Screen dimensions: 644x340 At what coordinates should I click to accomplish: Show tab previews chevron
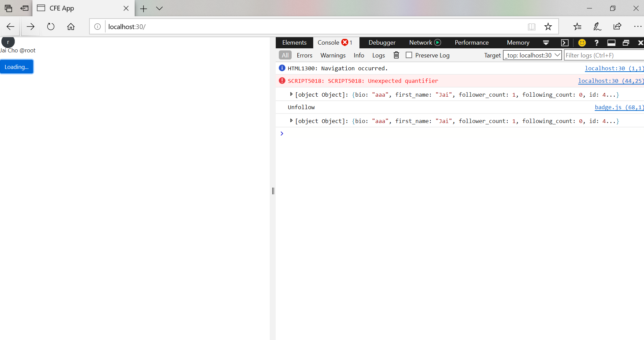pyautogui.click(x=159, y=8)
